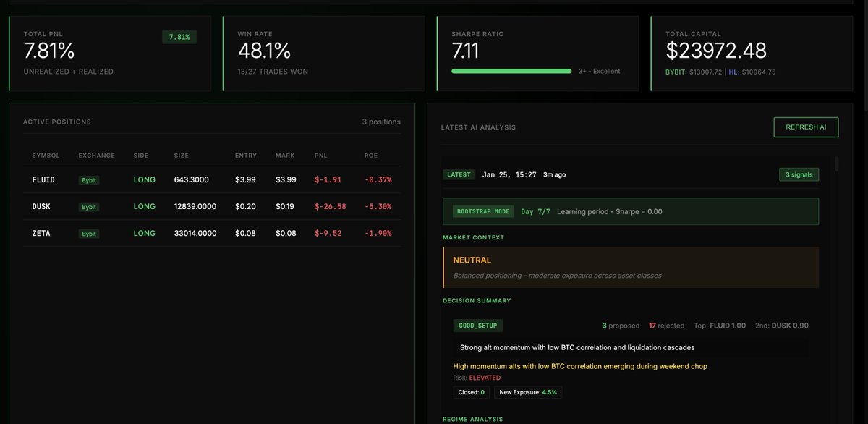Click the 7.81% badge in Total PNL card

(179, 37)
